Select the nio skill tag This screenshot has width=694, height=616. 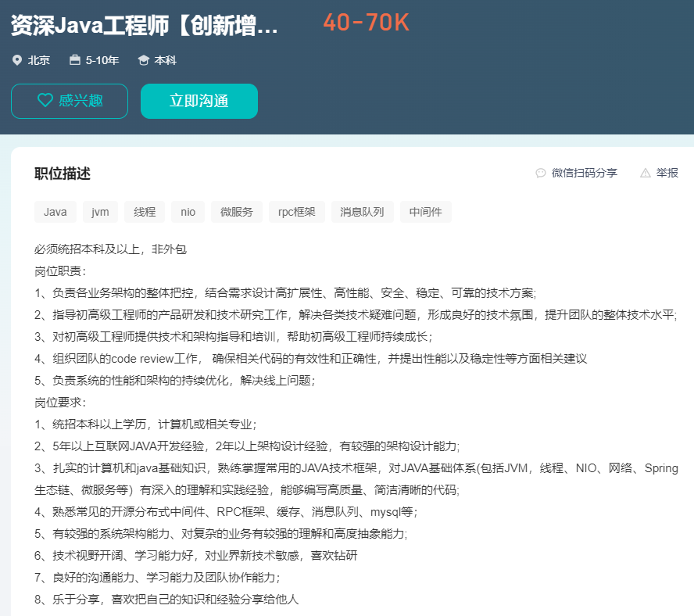tap(188, 212)
